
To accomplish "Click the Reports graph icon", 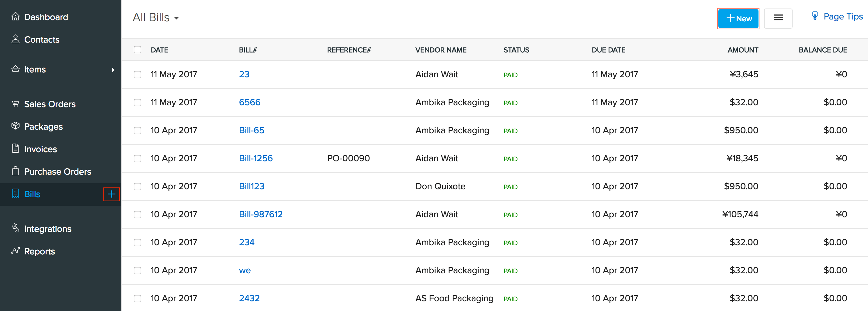I will click(x=15, y=251).
